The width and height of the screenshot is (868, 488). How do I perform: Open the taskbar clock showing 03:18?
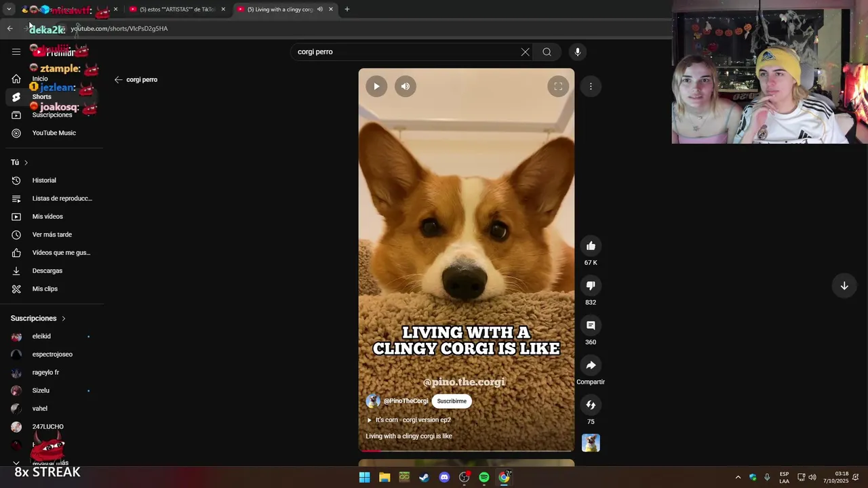click(836, 477)
